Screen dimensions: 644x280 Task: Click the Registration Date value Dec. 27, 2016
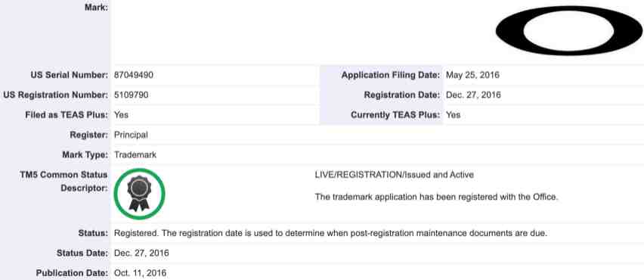(473, 95)
